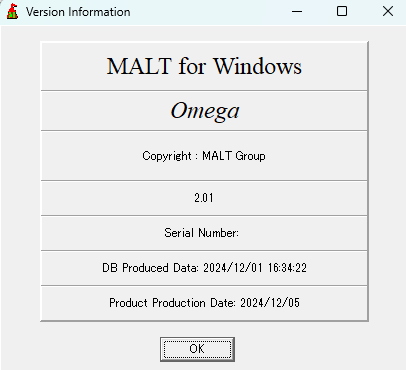406x370 pixels.
Task: Click the "MALT for Windows" heading
Action: pyautogui.click(x=204, y=66)
